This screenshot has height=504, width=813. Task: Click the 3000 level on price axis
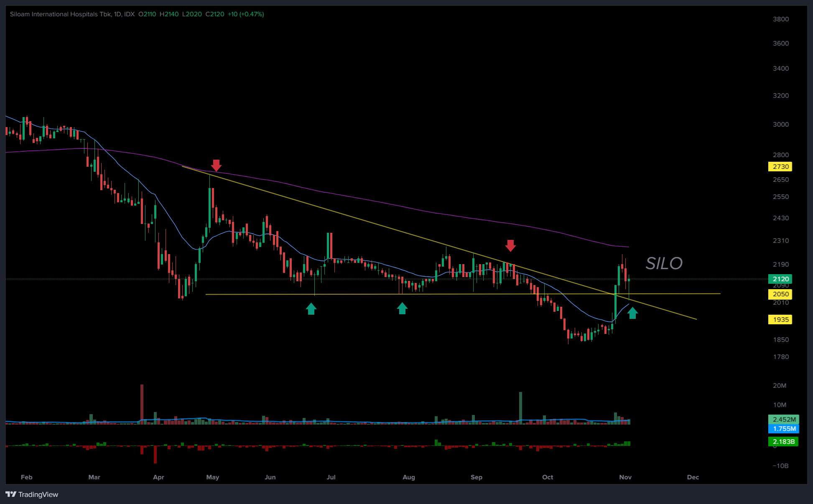tap(780, 125)
